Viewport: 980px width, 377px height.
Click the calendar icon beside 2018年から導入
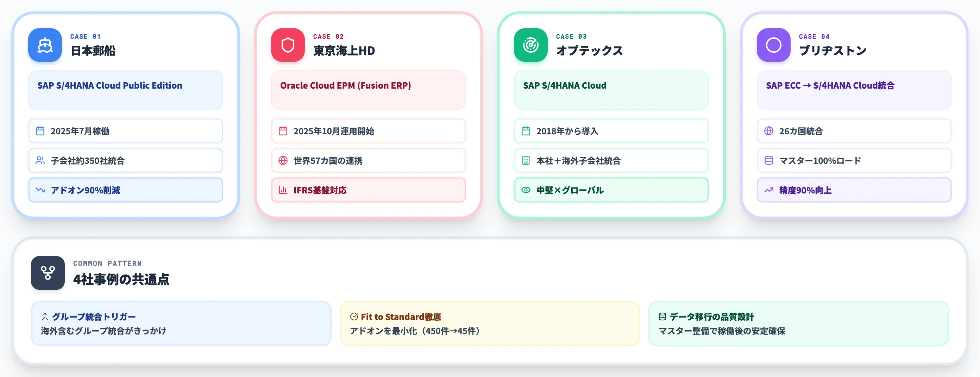click(526, 131)
